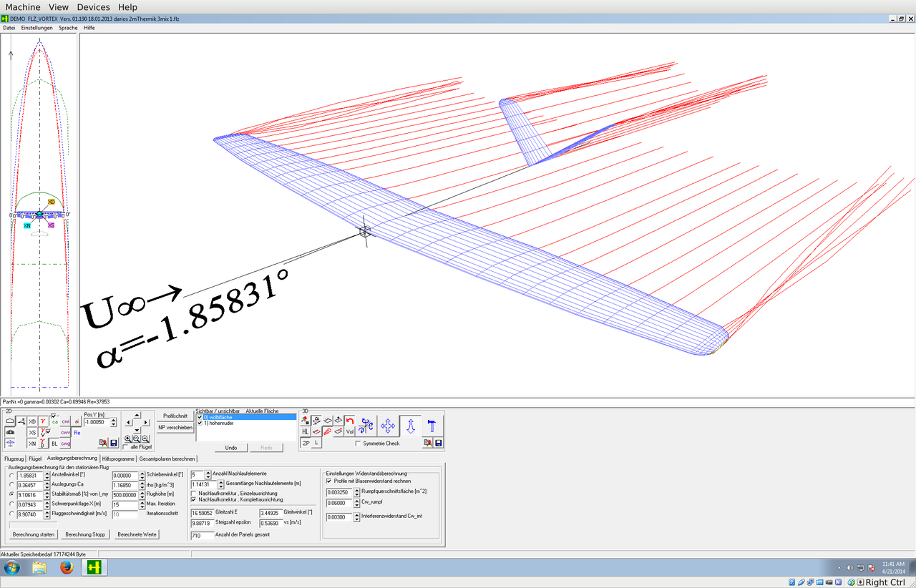Open the Einstellungen menu
Screen dimensions: 916x588
36,28
